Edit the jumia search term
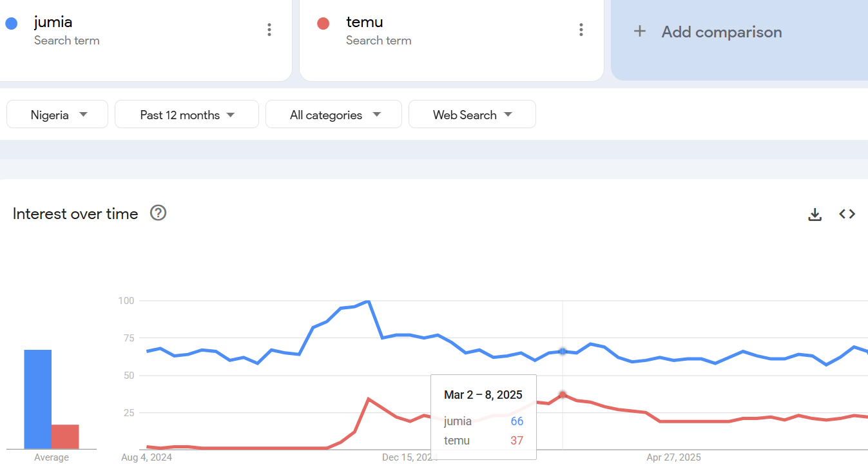 [53, 22]
